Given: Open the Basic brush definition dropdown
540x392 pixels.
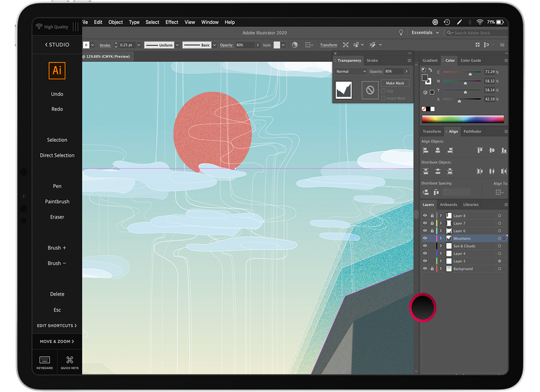Looking at the screenshot, I should 214,45.
